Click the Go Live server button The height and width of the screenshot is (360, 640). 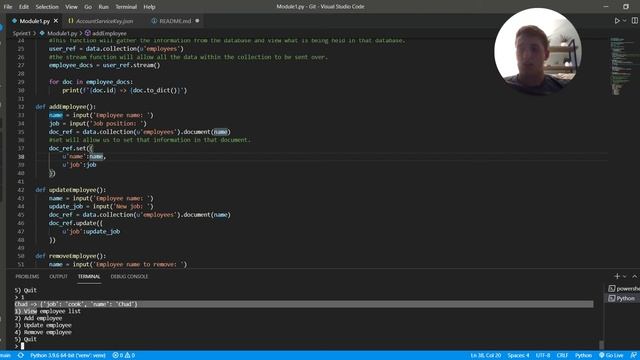coord(611,356)
